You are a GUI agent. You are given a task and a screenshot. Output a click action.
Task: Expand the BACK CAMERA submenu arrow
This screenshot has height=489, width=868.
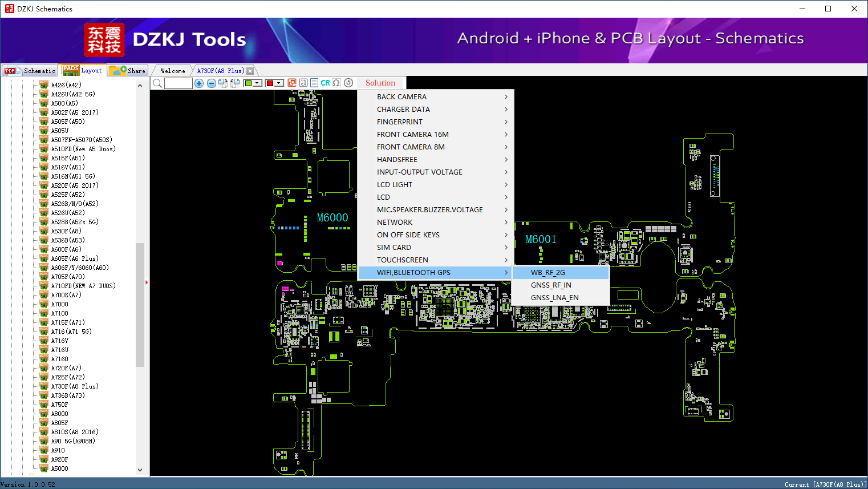(x=506, y=97)
